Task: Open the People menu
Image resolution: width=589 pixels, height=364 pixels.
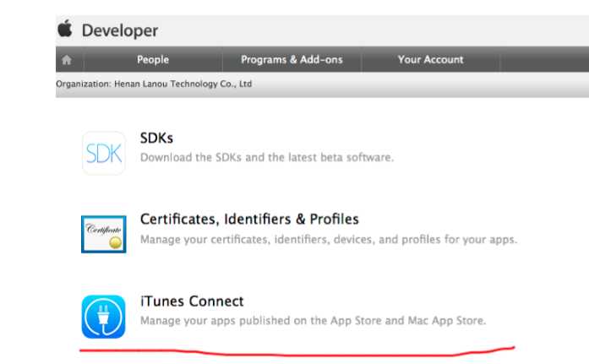Action: tap(153, 59)
